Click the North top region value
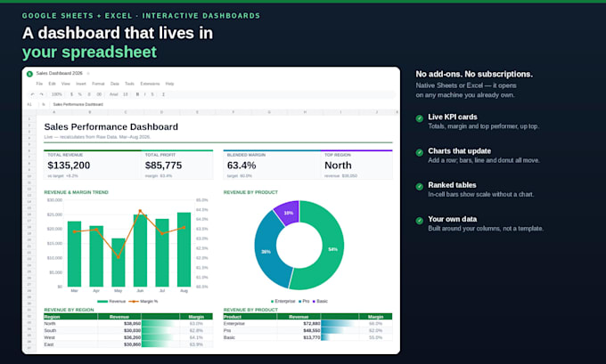This screenshot has width=606, height=364. 338,166
